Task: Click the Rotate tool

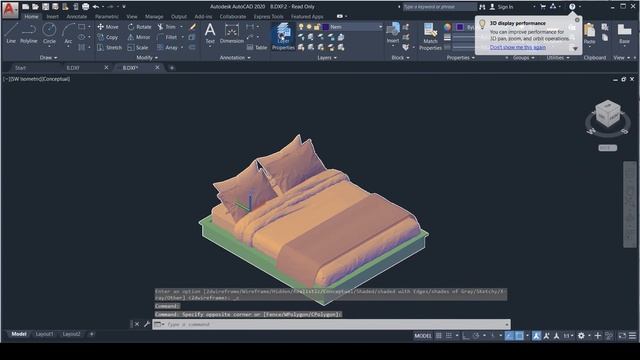Action: pos(139,27)
